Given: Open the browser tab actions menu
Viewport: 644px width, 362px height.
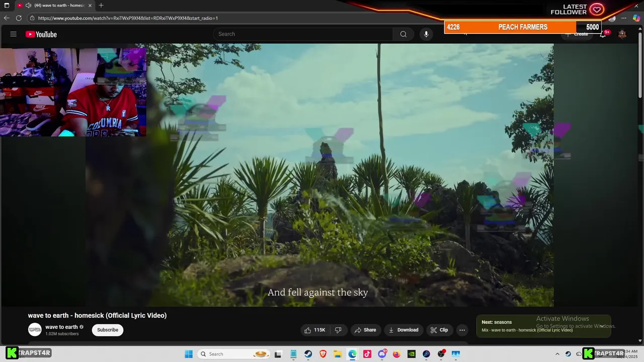Looking at the screenshot, I should coord(7,6).
